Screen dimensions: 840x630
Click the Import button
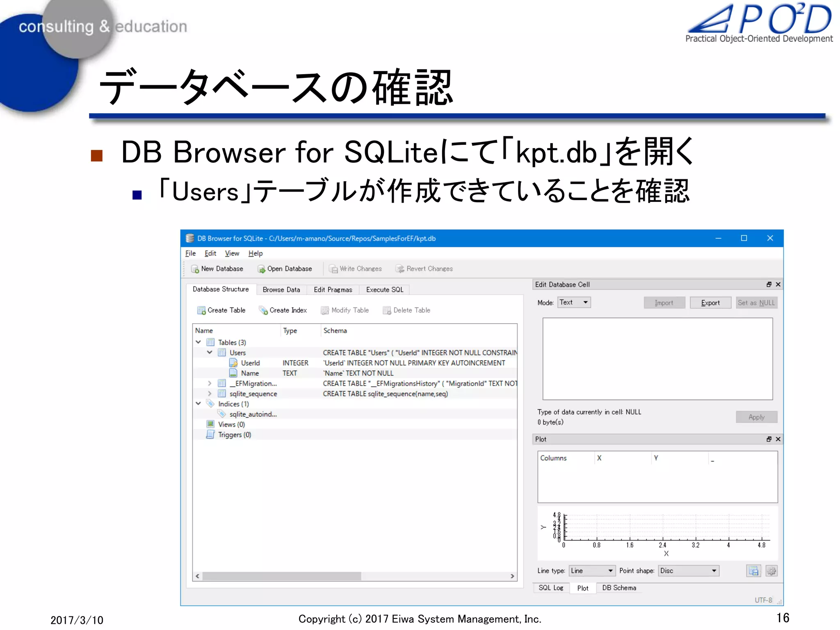tap(664, 303)
